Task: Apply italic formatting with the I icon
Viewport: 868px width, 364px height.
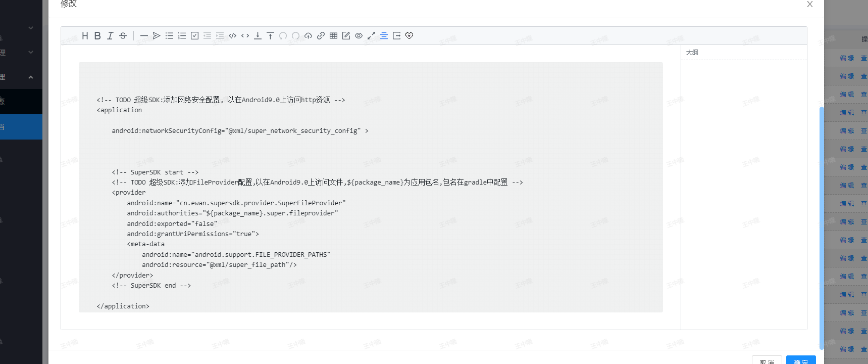Action: pos(110,36)
